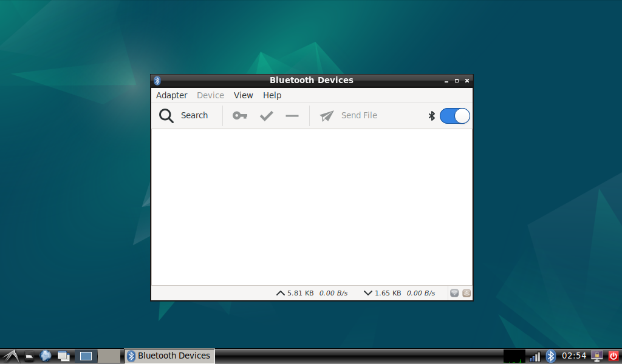
Task: Close the Bluetooth Devices window
Action: (x=467, y=81)
